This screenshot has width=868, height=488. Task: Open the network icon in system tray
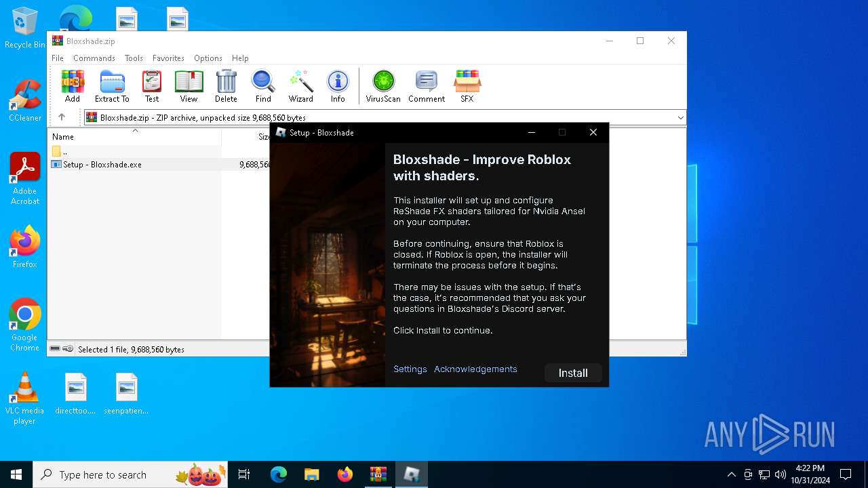click(x=764, y=474)
